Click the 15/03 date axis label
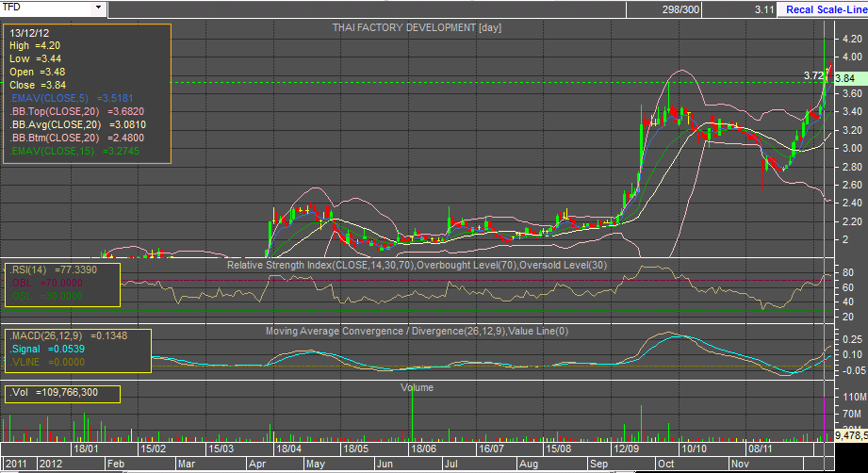Viewport: 868px width, 473px height. click(221, 449)
